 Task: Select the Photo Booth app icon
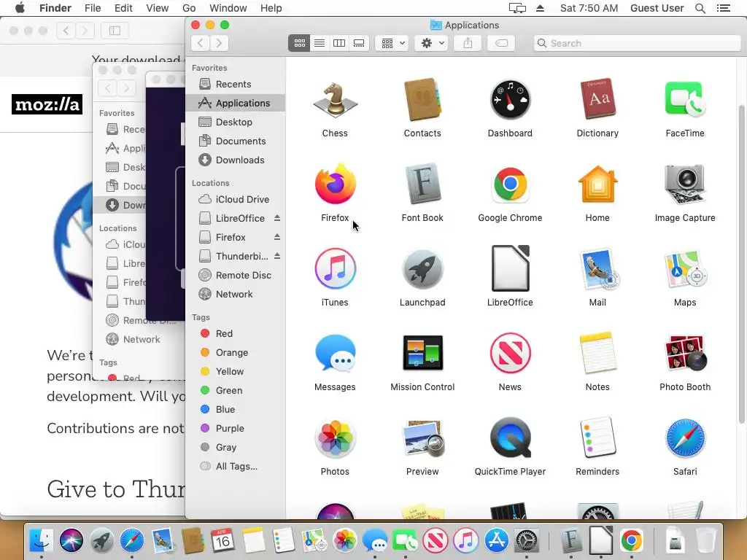(684, 353)
